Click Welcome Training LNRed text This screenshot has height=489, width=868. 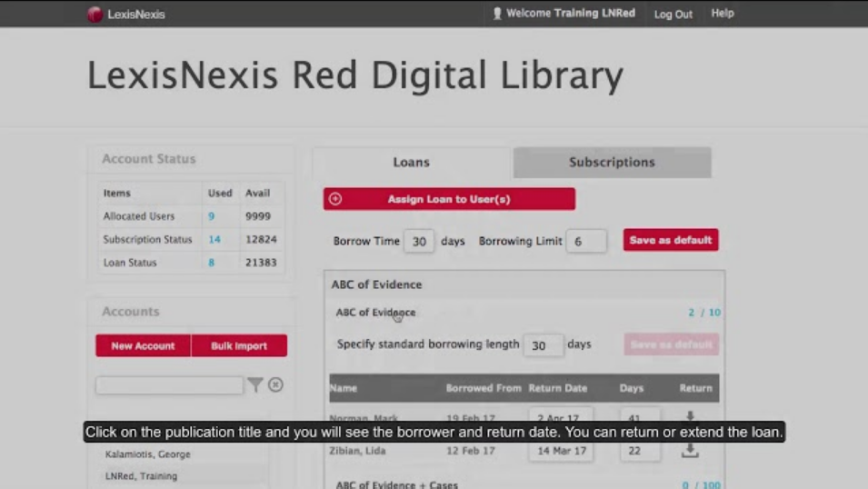[x=571, y=14]
